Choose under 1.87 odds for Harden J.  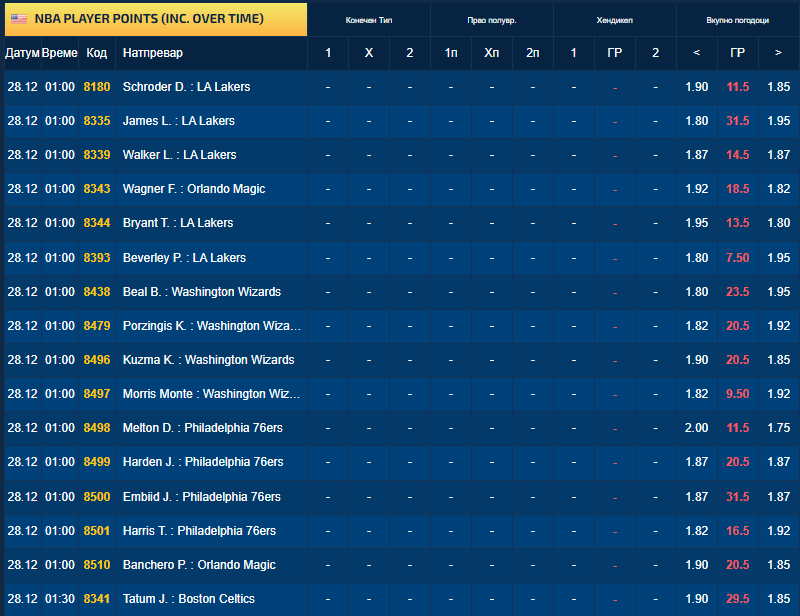(696, 462)
